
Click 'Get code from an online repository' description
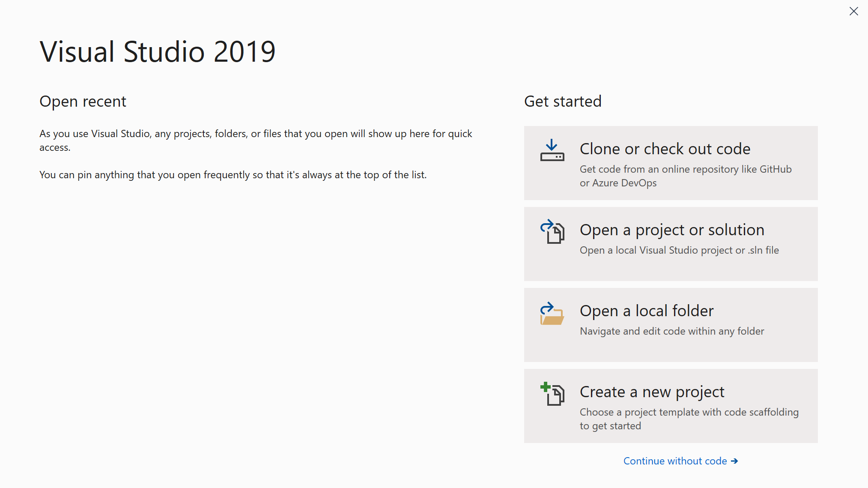(x=686, y=176)
